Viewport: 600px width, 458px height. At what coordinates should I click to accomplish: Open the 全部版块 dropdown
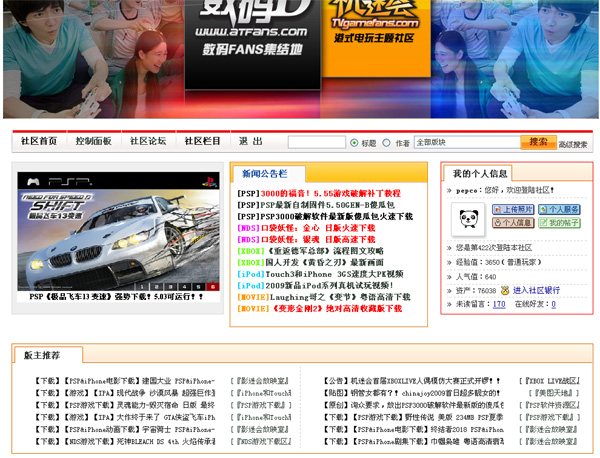point(467,142)
